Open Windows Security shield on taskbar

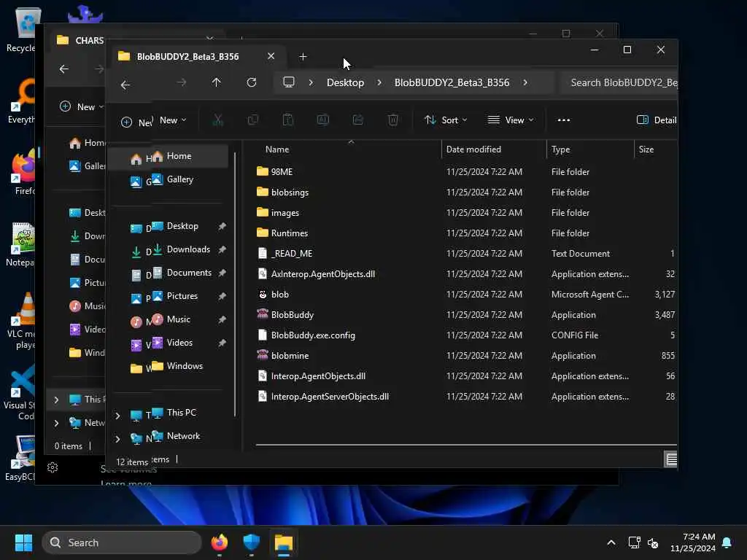coord(252,542)
